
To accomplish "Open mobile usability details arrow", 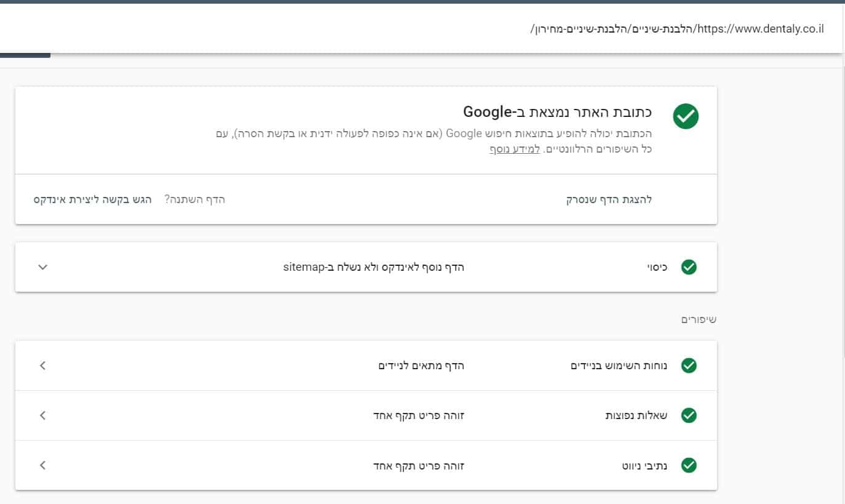I will point(42,366).
